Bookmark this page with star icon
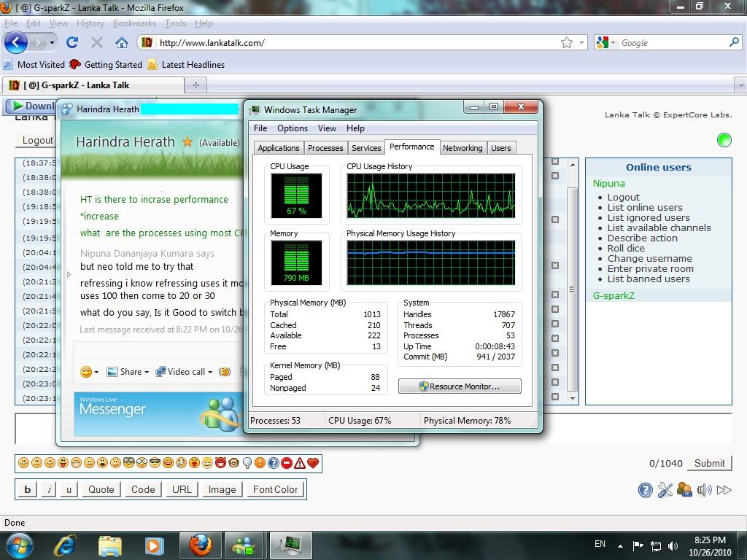 (566, 42)
